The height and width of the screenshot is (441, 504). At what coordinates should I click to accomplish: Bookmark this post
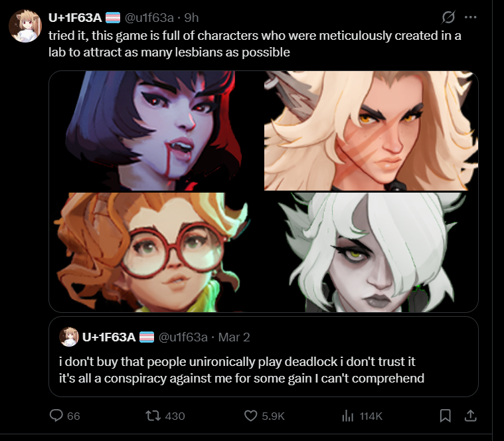(445, 416)
